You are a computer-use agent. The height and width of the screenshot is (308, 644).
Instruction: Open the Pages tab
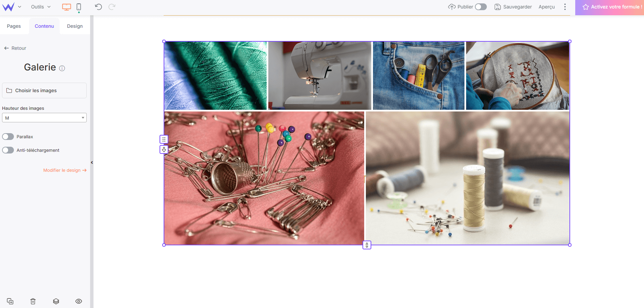pyautogui.click(x=14, y=26)
